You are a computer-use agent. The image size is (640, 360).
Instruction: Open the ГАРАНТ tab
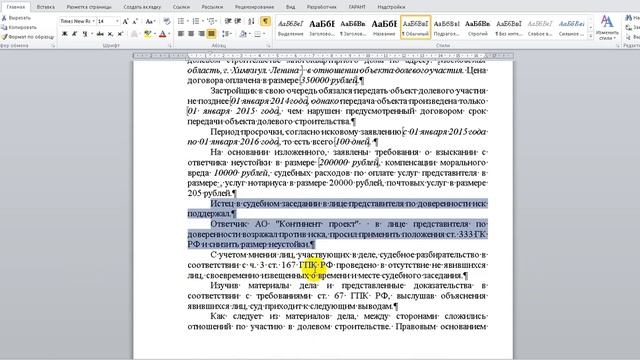pyautogui.click(x=357, y=7)
